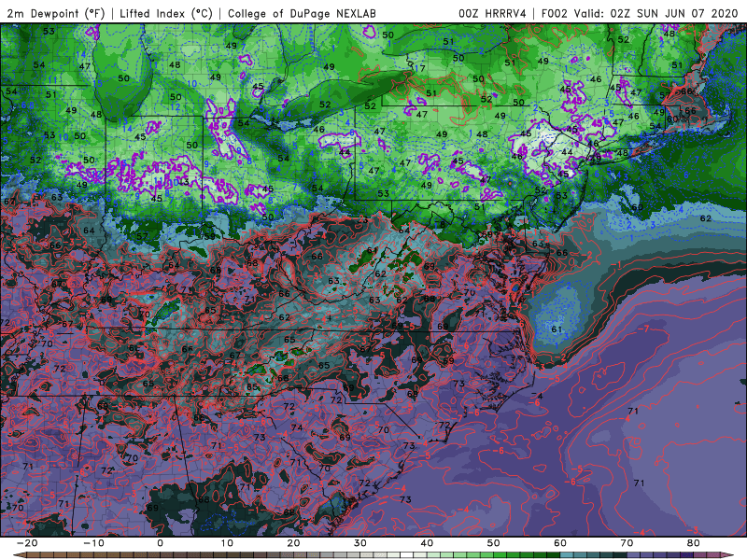Click the right arrow end of the color bar

point(729,555)
